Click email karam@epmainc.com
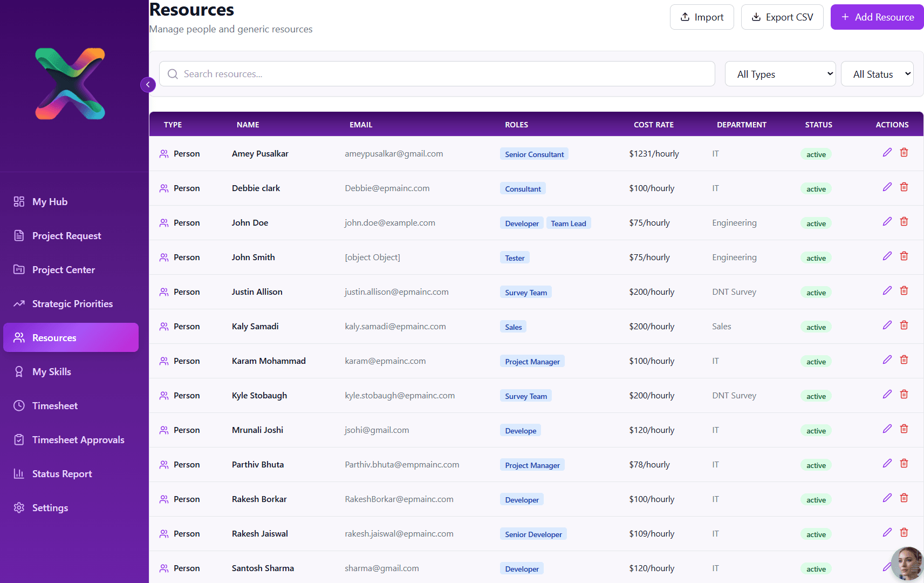The image size is (924, 583). click(x=385, y=361)
